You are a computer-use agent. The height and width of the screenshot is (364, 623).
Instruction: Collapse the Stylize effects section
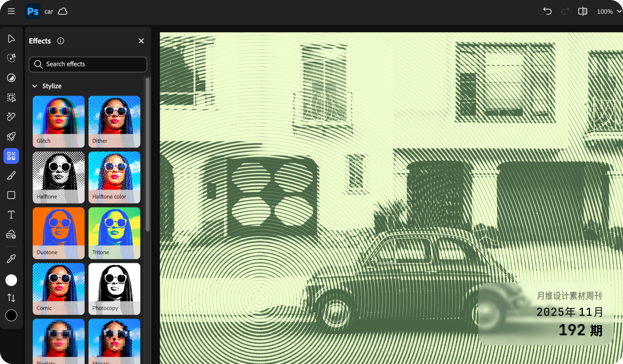(x=35, y=86)
